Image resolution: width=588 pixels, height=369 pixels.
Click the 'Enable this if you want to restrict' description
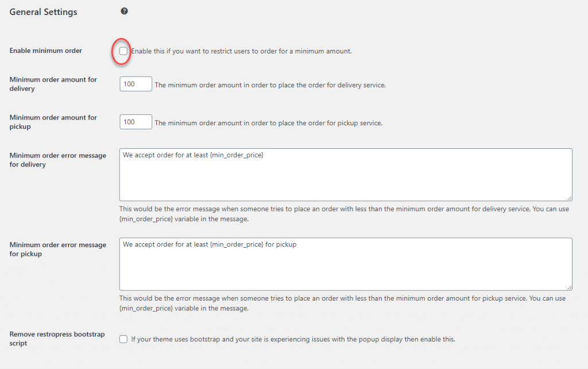pos(242,51)
